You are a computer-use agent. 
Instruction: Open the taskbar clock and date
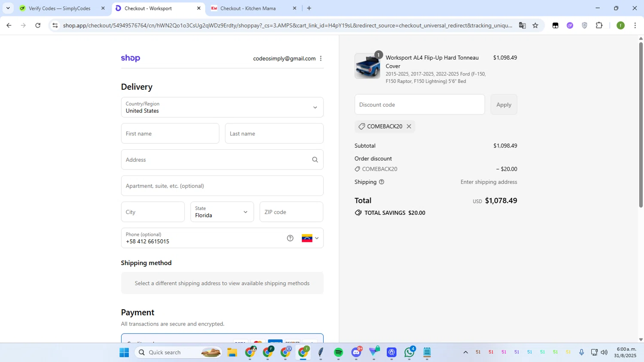[x=625, y=352]
